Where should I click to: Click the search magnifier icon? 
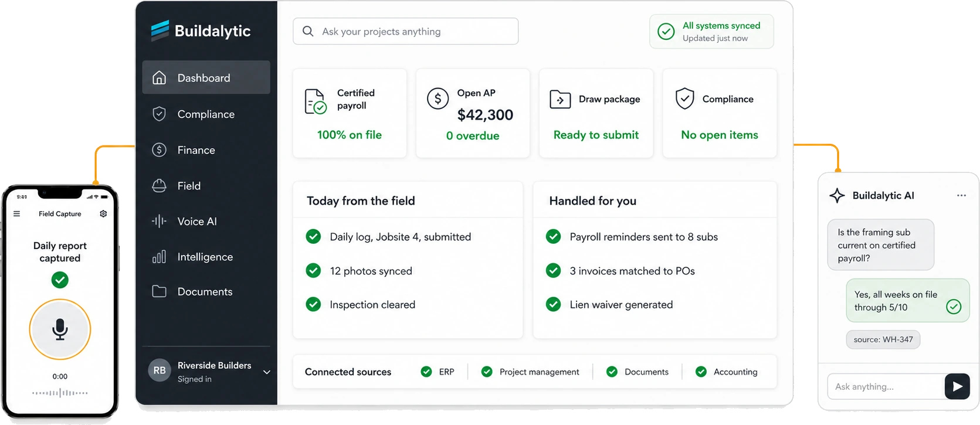308,31
